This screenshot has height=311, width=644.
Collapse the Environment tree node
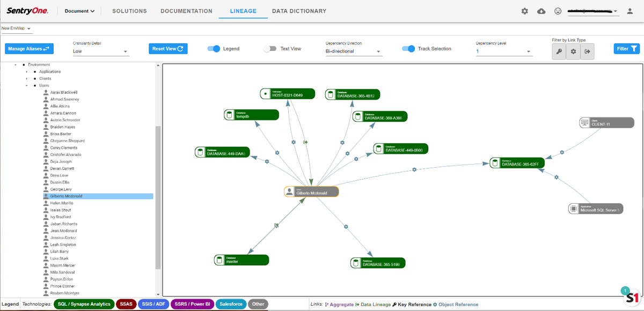click(x=16, y=65)
